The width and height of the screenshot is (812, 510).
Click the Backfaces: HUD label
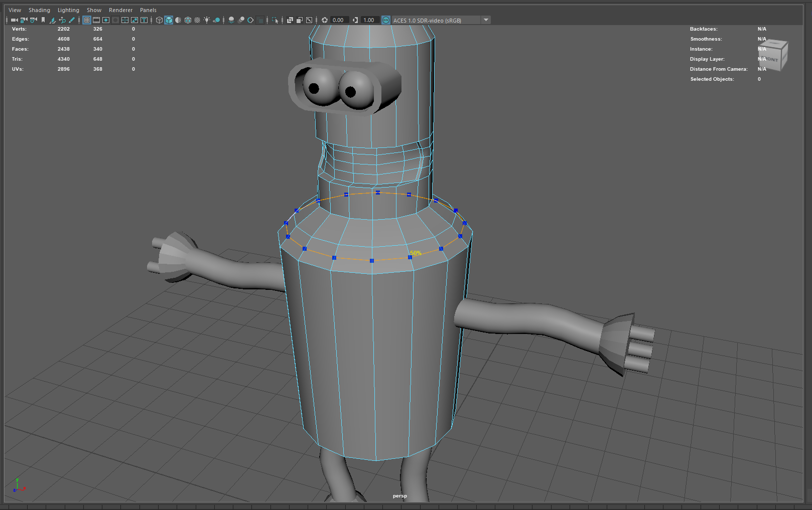tap(704, 29)
